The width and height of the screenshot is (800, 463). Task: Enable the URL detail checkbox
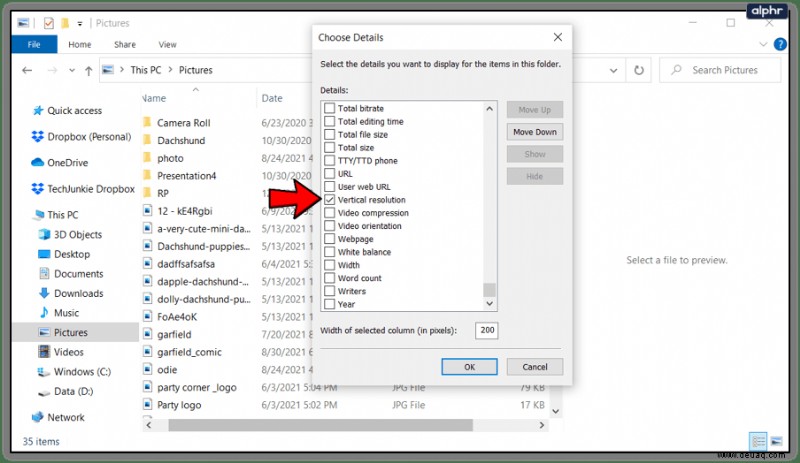pyautogui.click(x=330, y=174)
